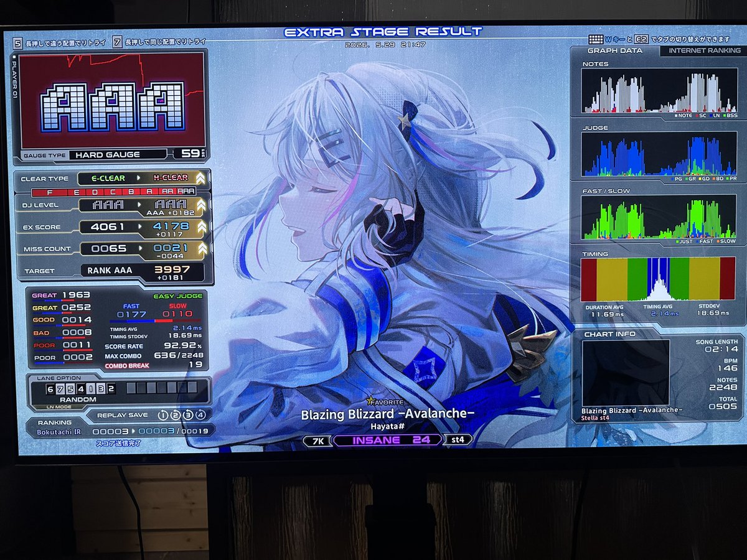Screen dimensions: 747x560
Task: Click the SLOW count 0110
Action: pyautogui.click(x=179, y=314)
